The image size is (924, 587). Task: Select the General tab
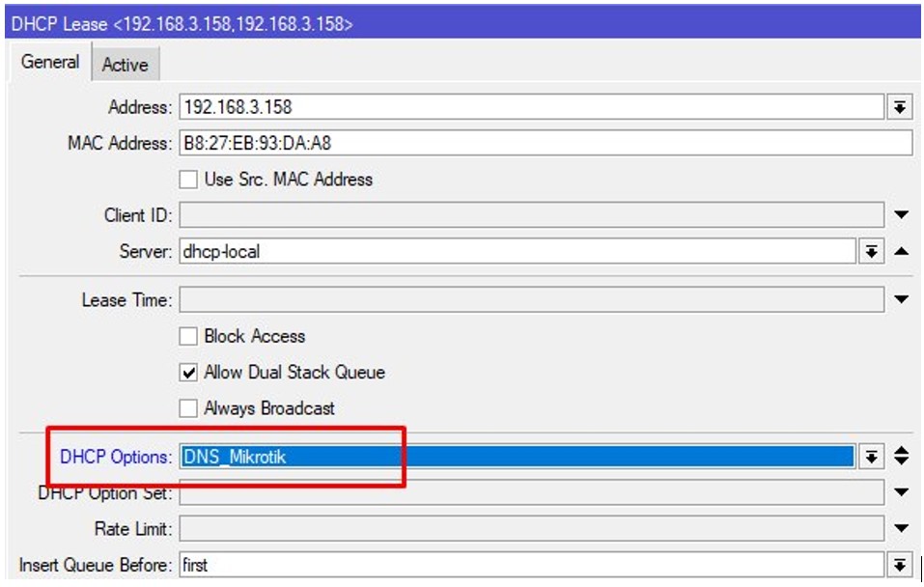point(50,63)
